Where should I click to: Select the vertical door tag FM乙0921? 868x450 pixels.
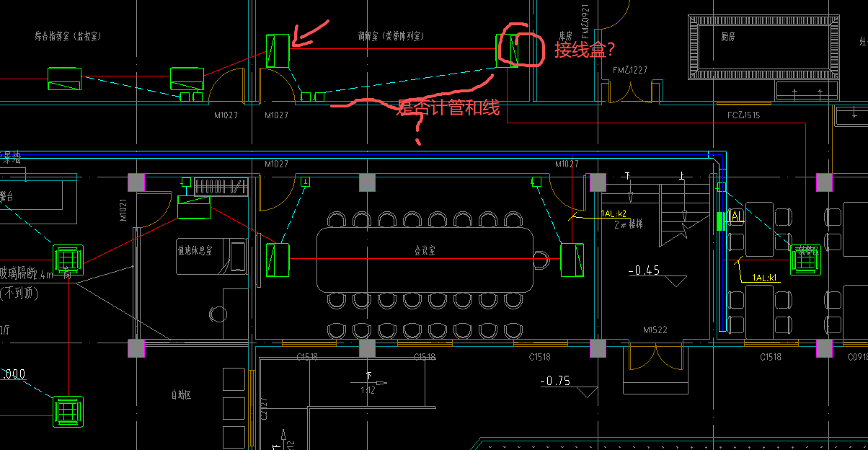(x=585, y=22)
